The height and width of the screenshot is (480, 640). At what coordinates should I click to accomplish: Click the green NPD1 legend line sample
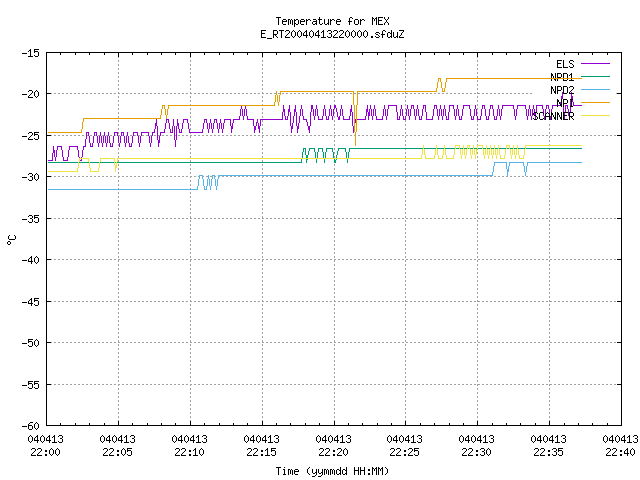[x=595, y=76]
